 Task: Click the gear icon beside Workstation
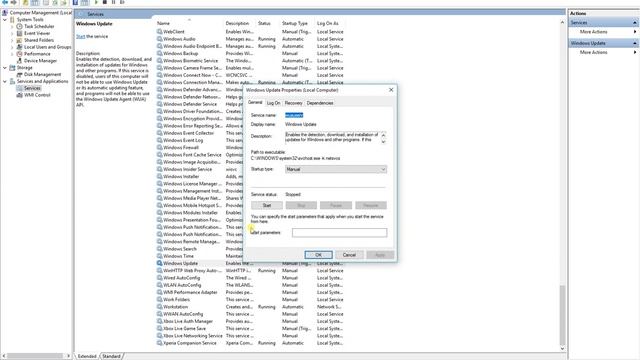[160, 307]
